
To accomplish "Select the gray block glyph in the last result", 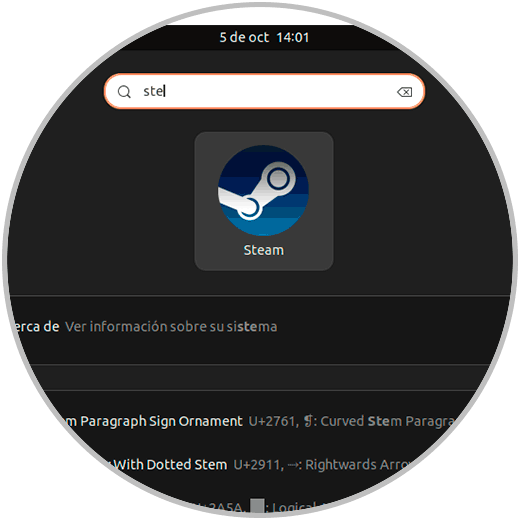I will [x=257, y=506].
